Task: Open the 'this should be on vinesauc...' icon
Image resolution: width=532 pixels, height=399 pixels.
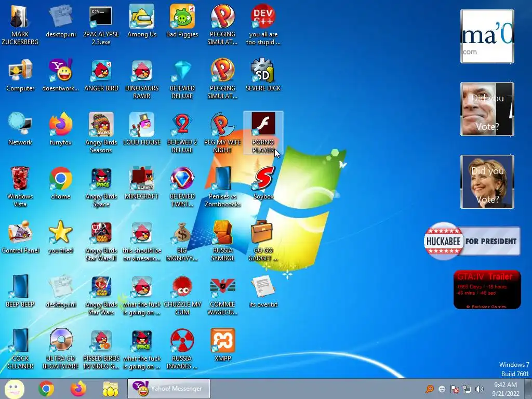Action: (141, 241)
